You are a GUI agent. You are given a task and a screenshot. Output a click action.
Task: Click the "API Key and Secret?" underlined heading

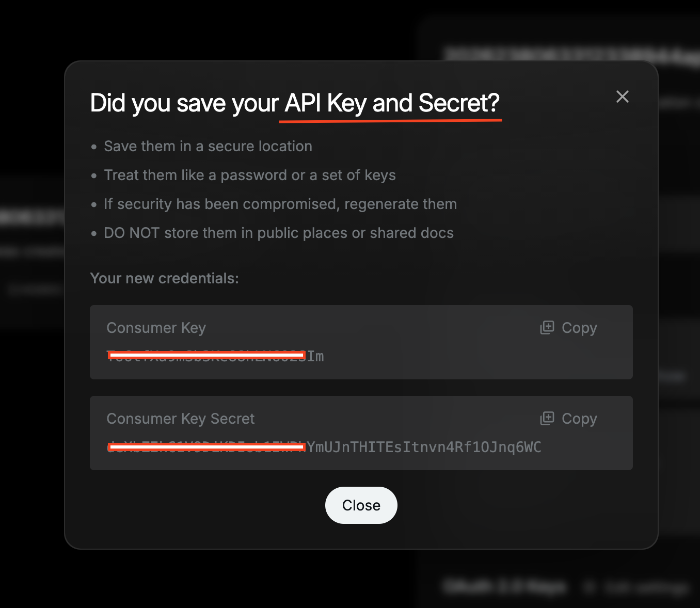pyautogui.click(x=392, y=103)
